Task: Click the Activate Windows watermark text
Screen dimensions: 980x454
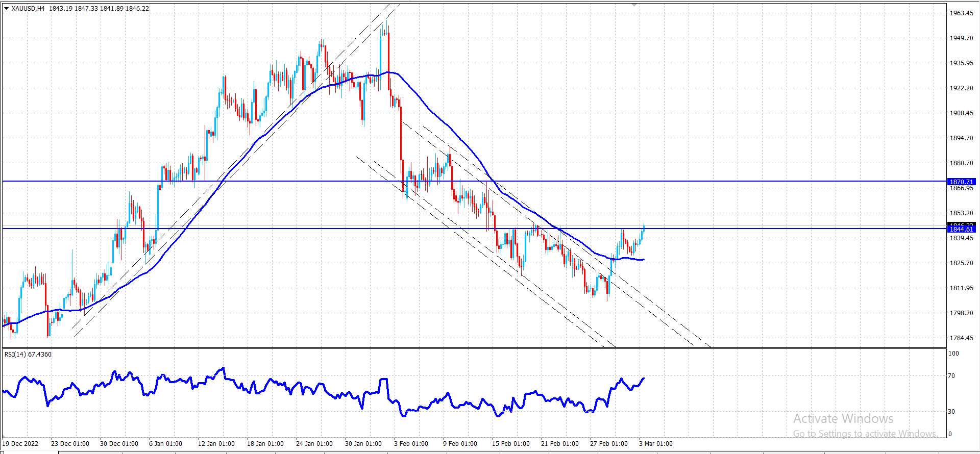Action: coord(843,419)
